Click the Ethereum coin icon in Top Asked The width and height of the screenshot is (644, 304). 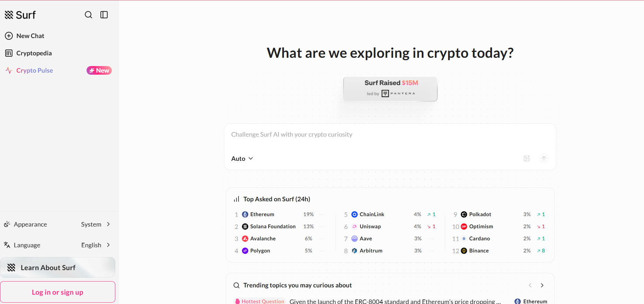pos(245,214)
